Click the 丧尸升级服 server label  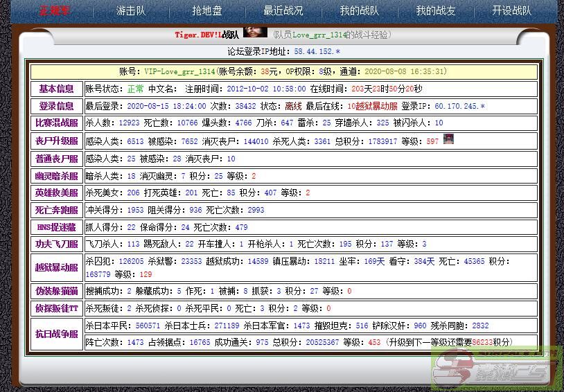click(56, 141)
